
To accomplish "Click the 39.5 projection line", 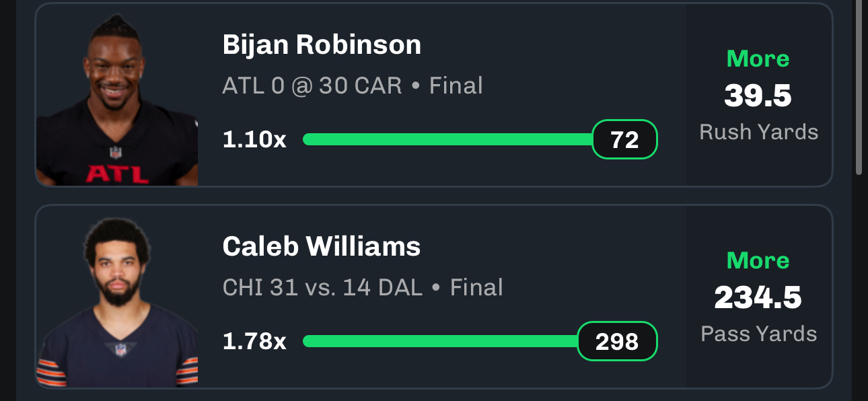I will coord(758,95).
